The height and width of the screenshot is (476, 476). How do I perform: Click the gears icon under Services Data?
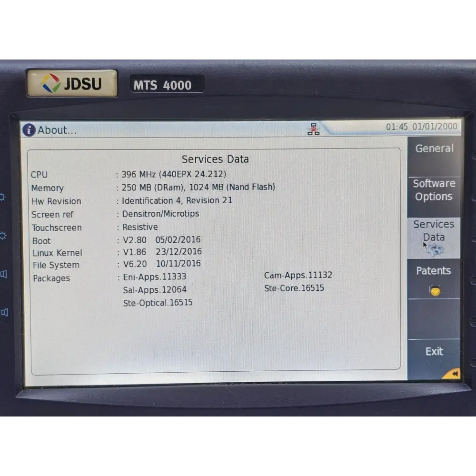coord(436,250)
